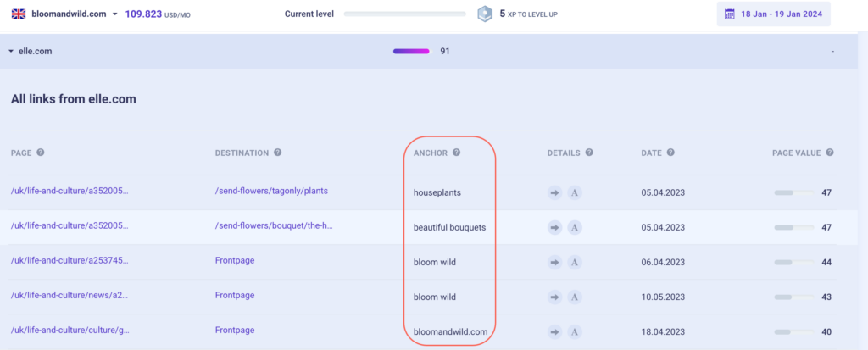Open /uk/life-and-culture/news/a2… page link
The image size is (868, 350).
pos(70,295)
